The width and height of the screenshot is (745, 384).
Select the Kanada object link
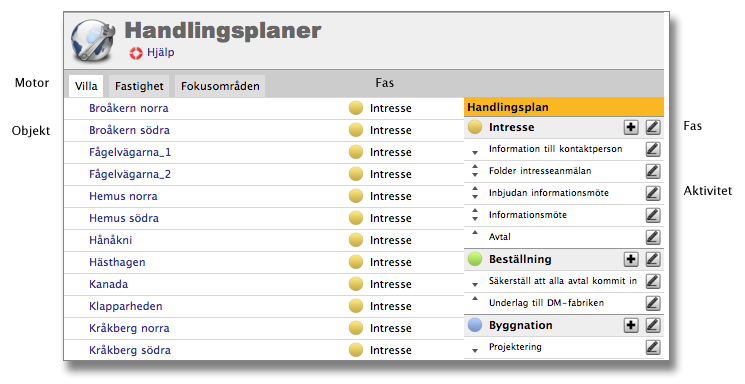108,284
